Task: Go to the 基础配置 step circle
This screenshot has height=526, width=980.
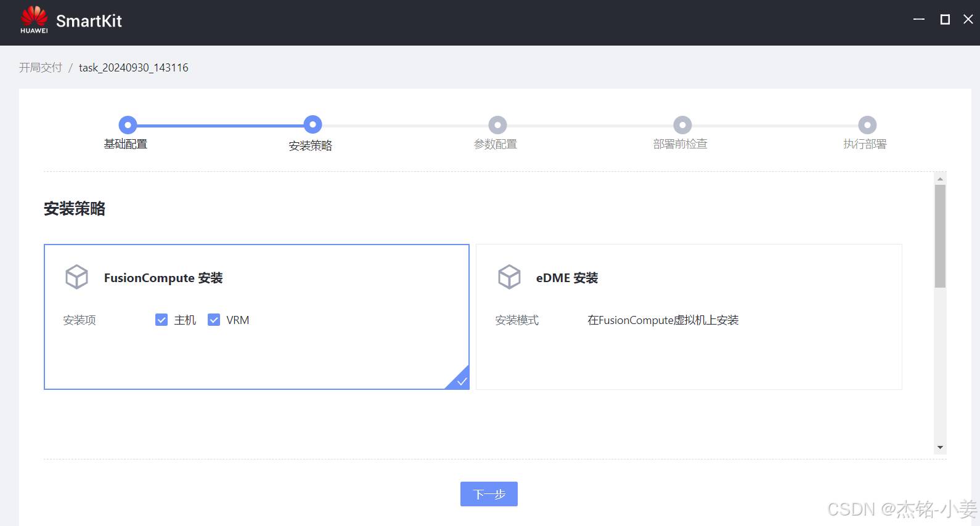Action: point(128,125)
